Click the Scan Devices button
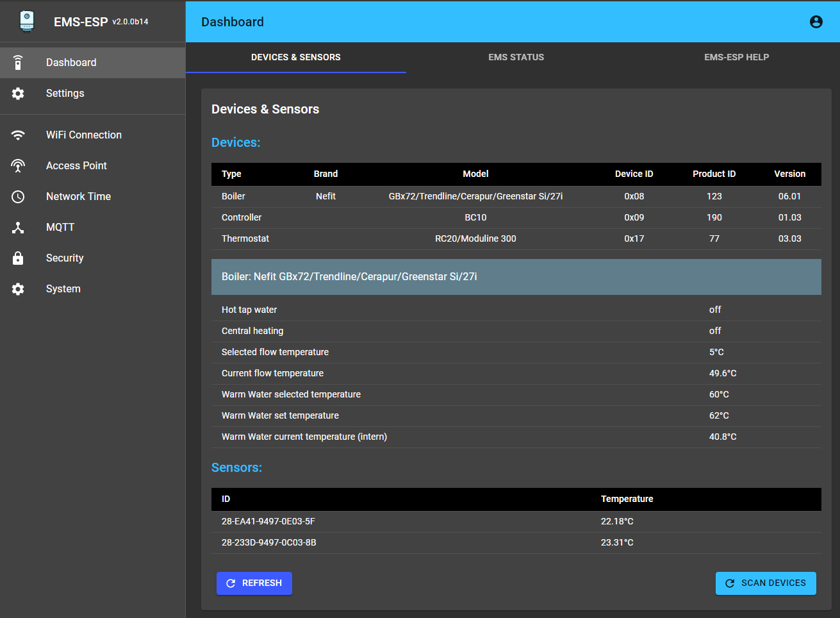840x618 pixels. coord(766,583)
